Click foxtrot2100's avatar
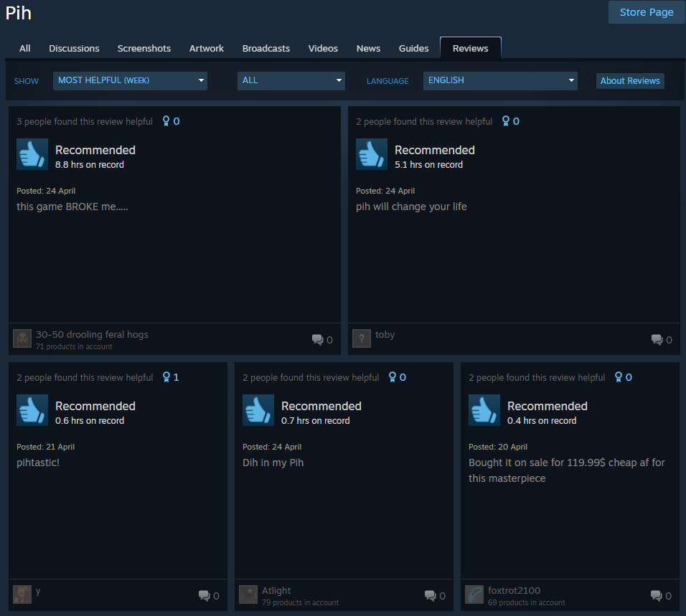The width and height of the screenshot is (686, 616). (474, 594)
